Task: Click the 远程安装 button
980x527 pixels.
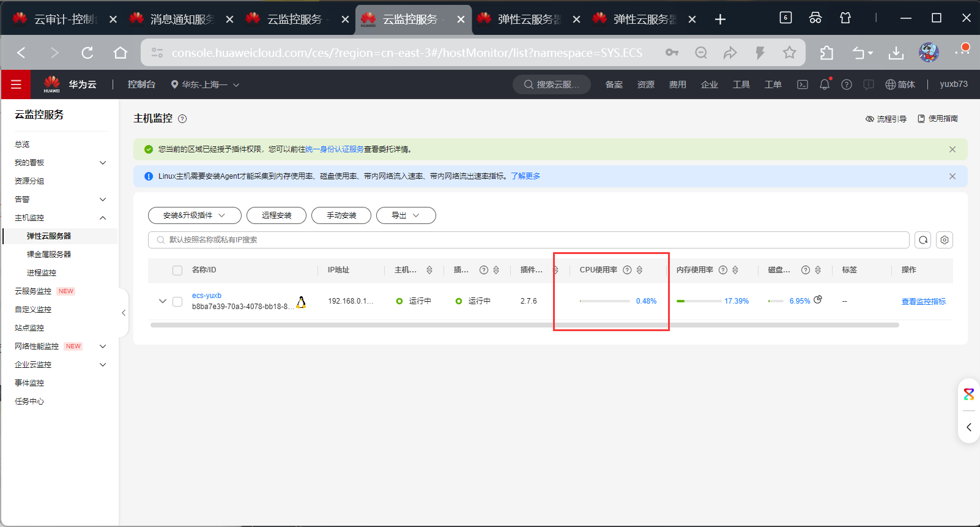Action: pyautogui.click(x=277, y=215)
